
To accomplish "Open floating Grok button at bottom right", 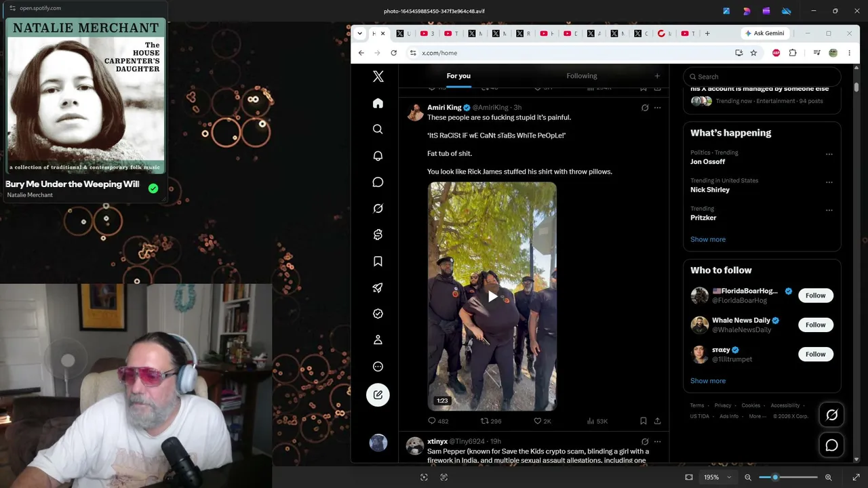I will coord(832,415).
